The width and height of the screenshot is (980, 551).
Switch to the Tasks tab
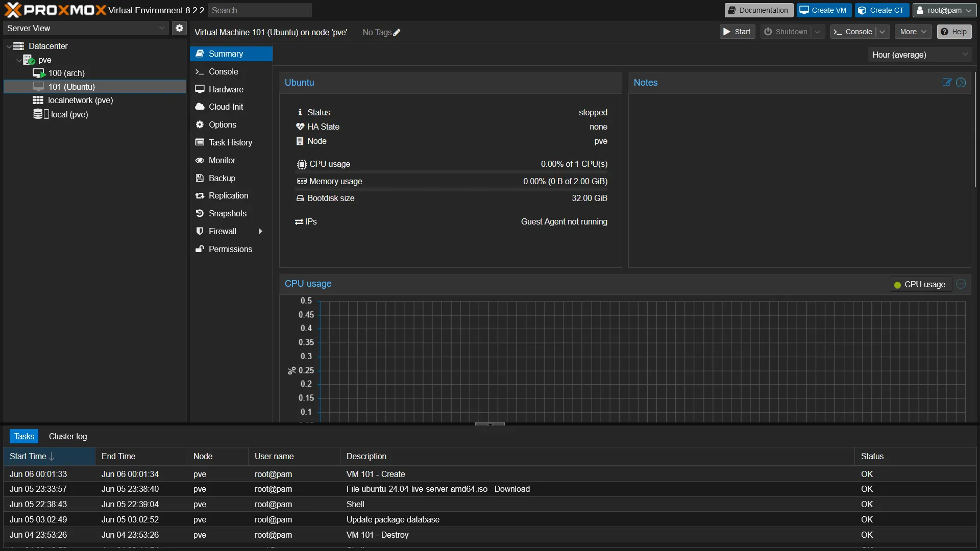pos(24,436)
